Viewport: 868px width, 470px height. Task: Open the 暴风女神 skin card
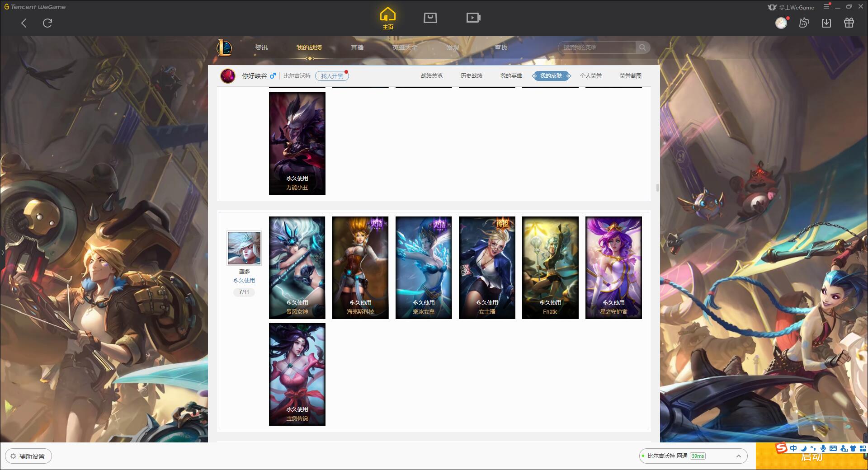(297, 268)
